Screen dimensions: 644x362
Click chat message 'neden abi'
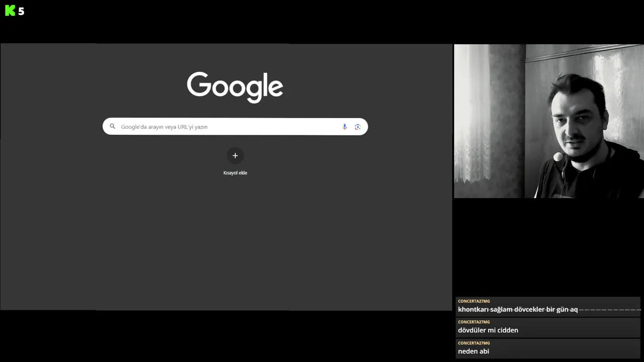click(x=473, y=351)
